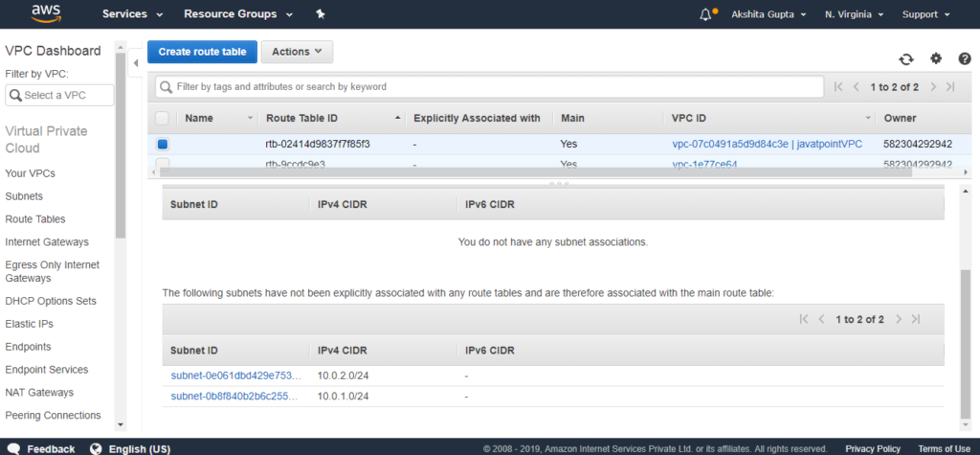Open Internet Gateways in sidebar

coord(47,241)
